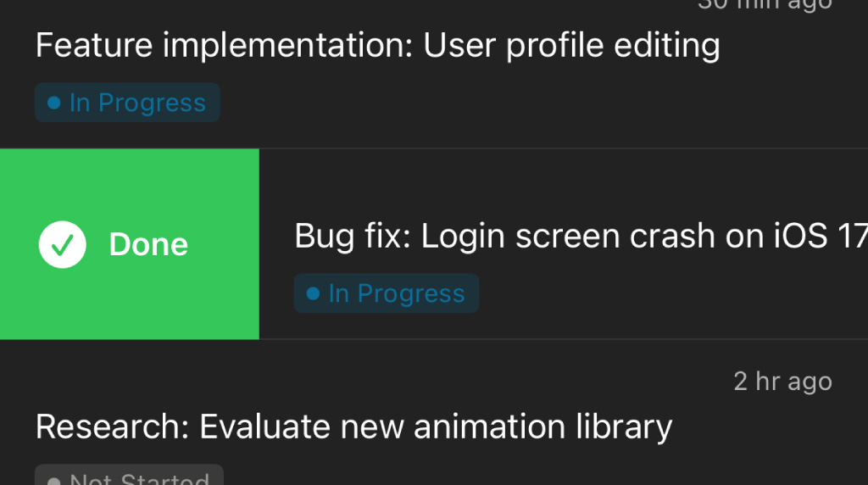Viewport: 868px width, 485px height.
Task: Click the gray dot in the Not Started badge
Action: click(54, 480)
